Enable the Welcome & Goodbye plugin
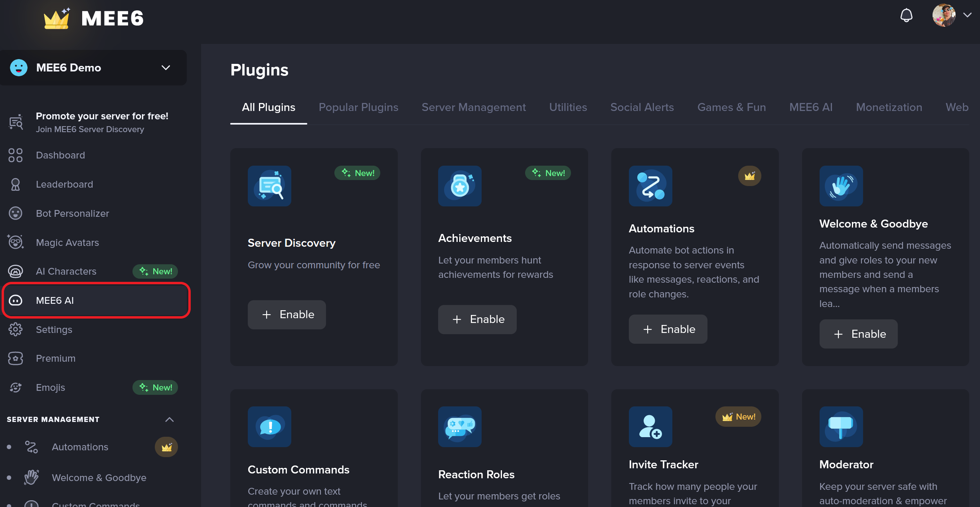The height and width of the screenshot is (507, 980). tap(858, 334)
